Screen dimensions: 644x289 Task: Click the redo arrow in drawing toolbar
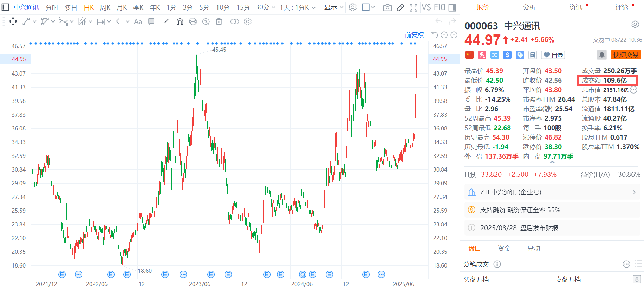tap(453, 22)
